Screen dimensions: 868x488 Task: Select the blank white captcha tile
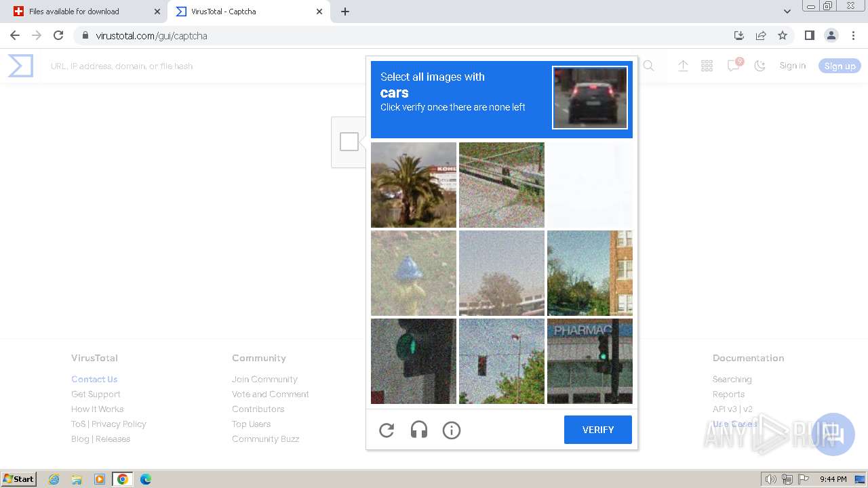[590, 185]
